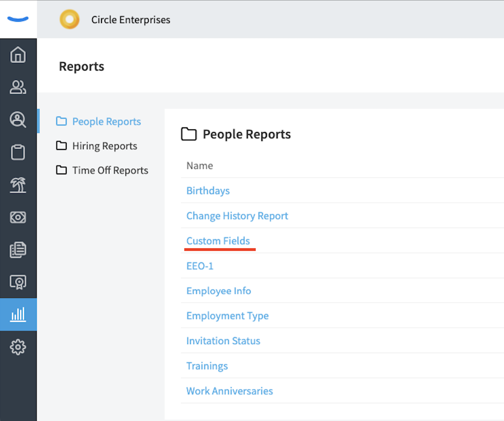Image resolution: width=504 pixels, height=421 pixels.
Task: Open the settings gear icon
Action: [x=18, y=347]
